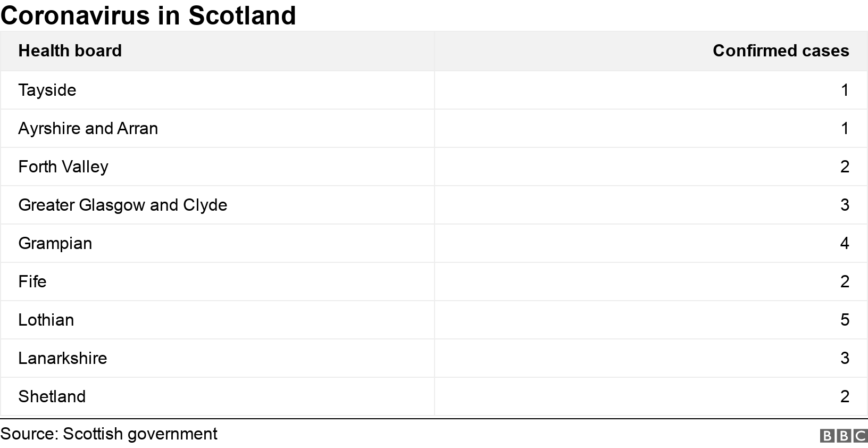Click the Shetland health board

[x=52, y=396]
